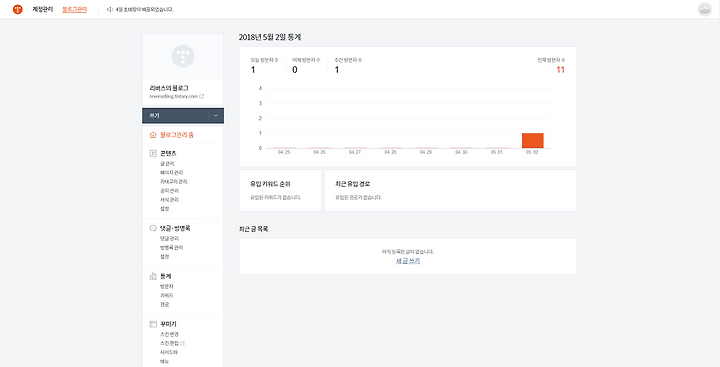Screen dimensions: 720x367
Task: Open the 계정관리 tab
Action: pos(42,9)
